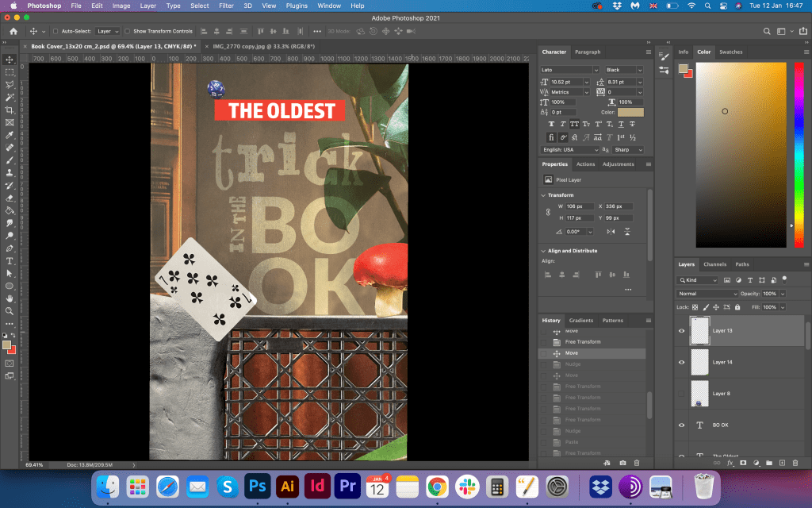The height and width of the screenshot is (508, 812).
Task: Click the All Caps text style icon
Action: [x=574, y=125]
